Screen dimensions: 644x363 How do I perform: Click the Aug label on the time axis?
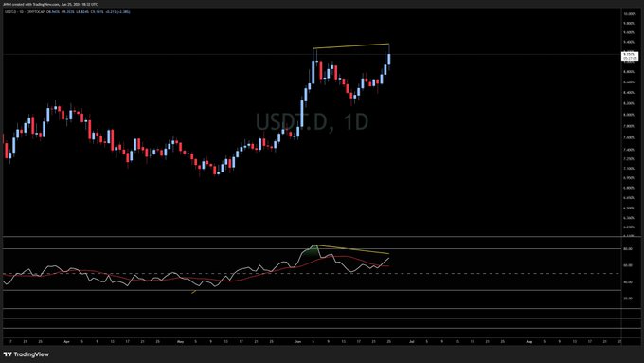(529, 341)
